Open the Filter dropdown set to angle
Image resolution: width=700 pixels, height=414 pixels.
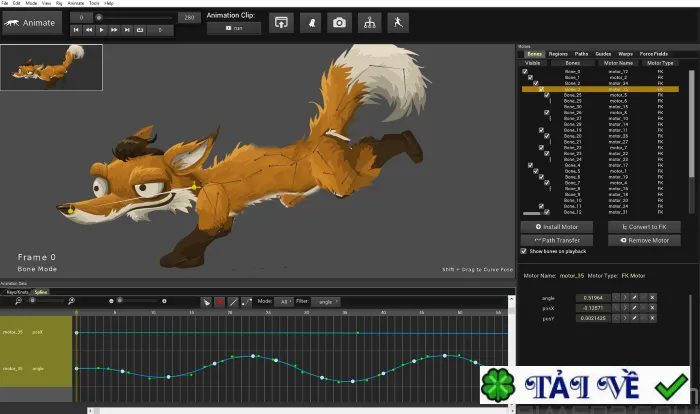(x=326, y=302)
